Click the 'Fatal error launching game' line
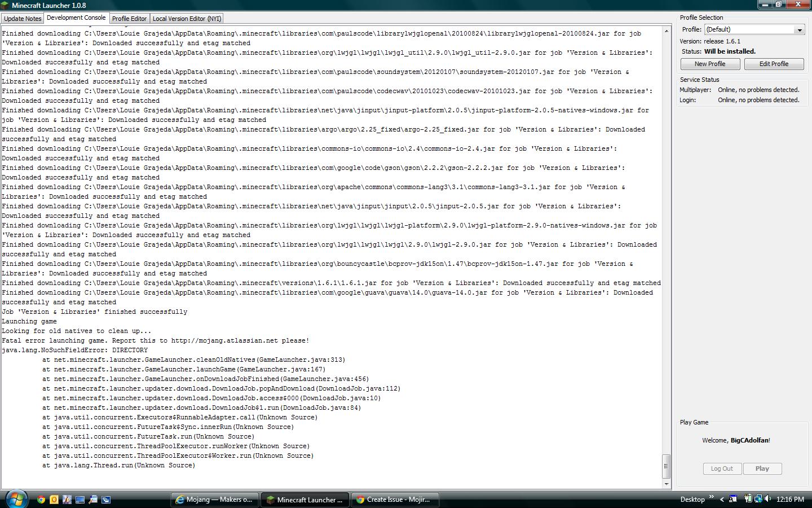 pyautogui.click(x=156, y=341)
